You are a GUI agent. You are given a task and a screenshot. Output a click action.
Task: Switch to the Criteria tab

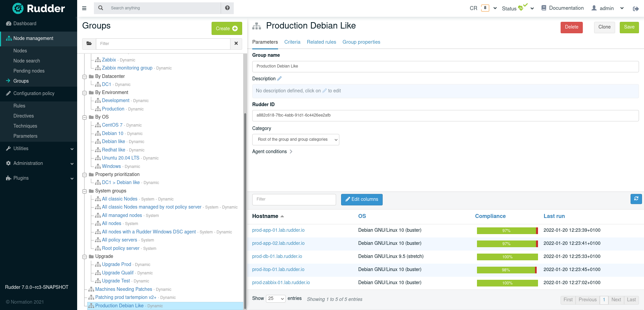(292, 42)
